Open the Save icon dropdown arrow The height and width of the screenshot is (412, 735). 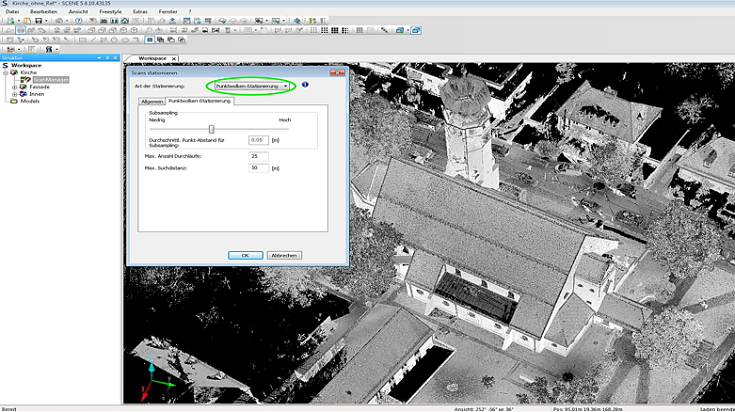tap(46, 21)
